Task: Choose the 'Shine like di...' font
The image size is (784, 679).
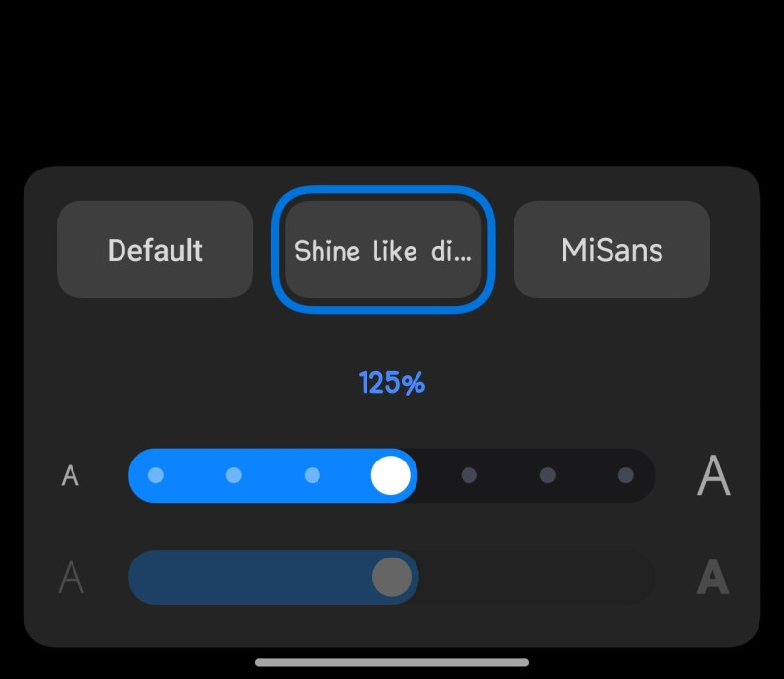Action: [383, 250]
